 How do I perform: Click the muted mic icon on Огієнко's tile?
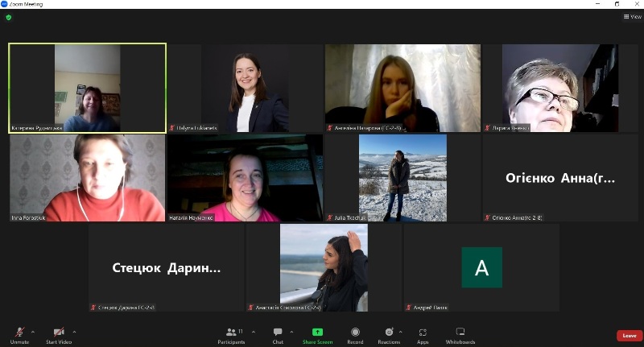coord(488,217)
